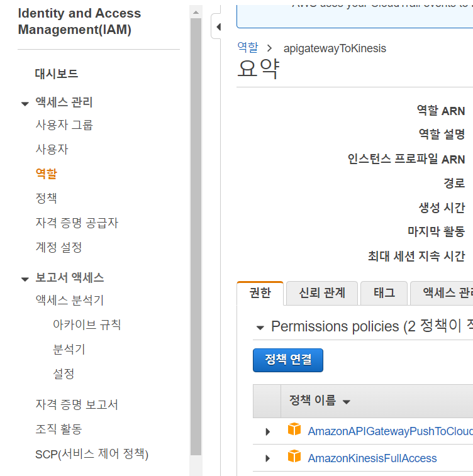Open 조직 활동 in the sidebar

coord(58,429)
